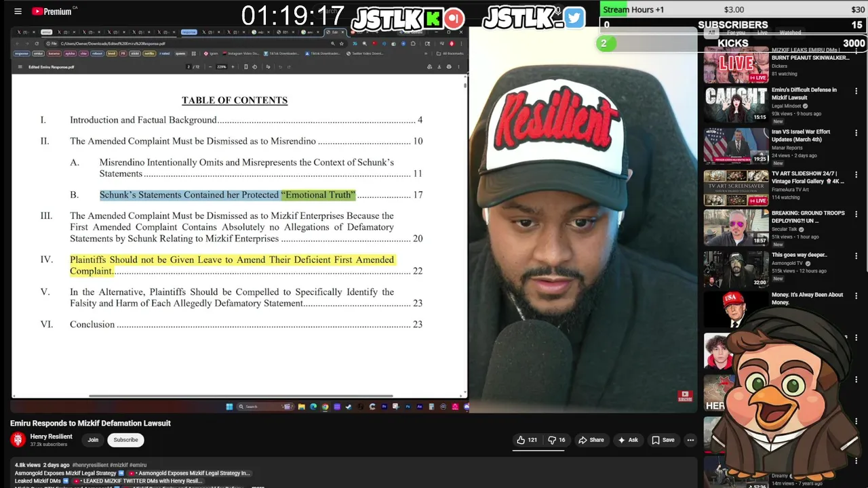Open options menu for TV ART SLIDESHOW video
Screen dimensions: 868x488
click(856, 174)
